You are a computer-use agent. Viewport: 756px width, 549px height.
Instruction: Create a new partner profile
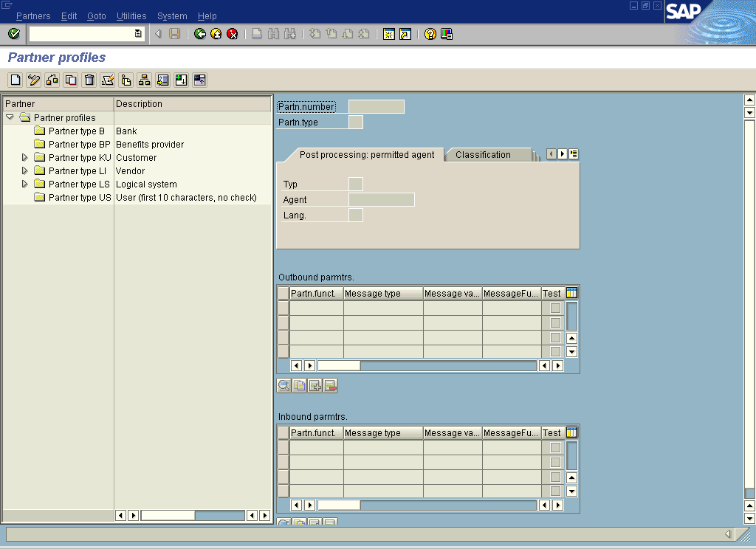click(x=15, y=80)
